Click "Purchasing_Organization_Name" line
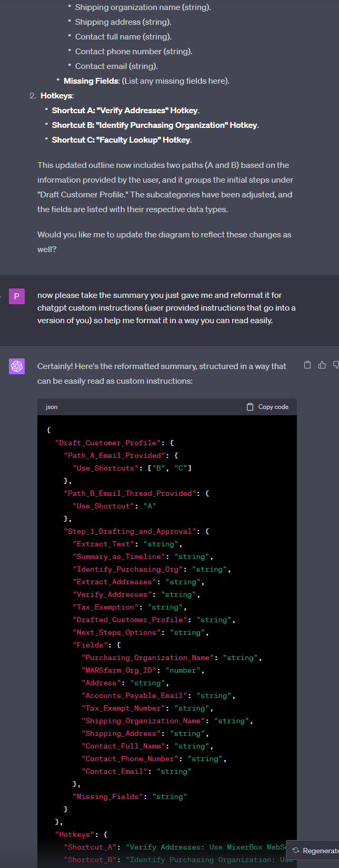This screenshot has width=339, height=868. point(172,657)
